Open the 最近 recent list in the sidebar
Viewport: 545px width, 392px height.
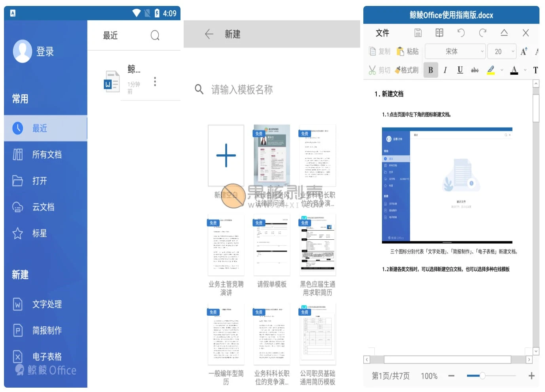tap(46, 128)
